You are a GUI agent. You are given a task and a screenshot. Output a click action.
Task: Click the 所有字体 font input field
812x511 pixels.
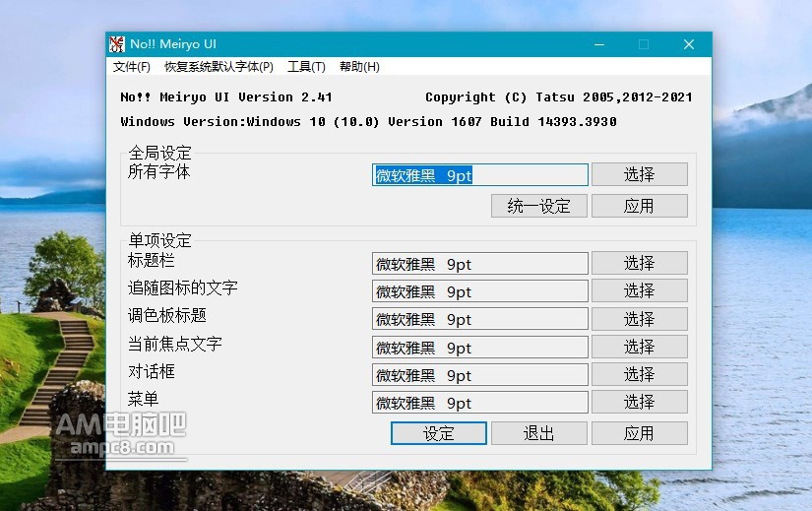click(x=480, y=174)
